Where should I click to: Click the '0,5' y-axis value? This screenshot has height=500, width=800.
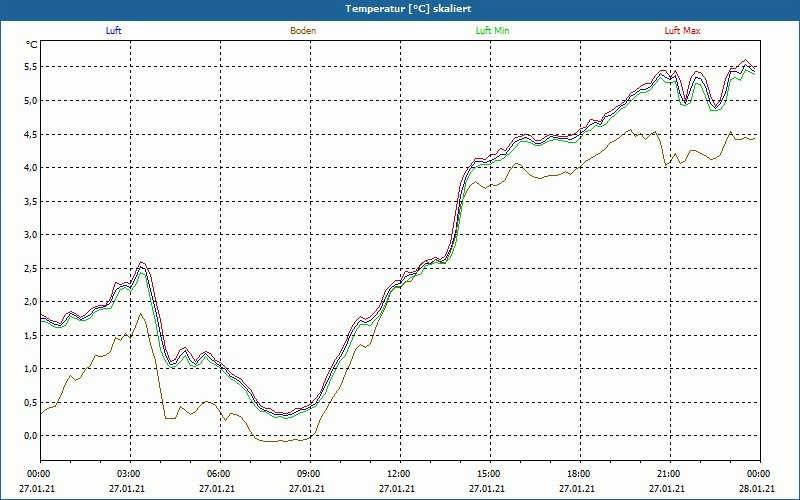[31, 403]
